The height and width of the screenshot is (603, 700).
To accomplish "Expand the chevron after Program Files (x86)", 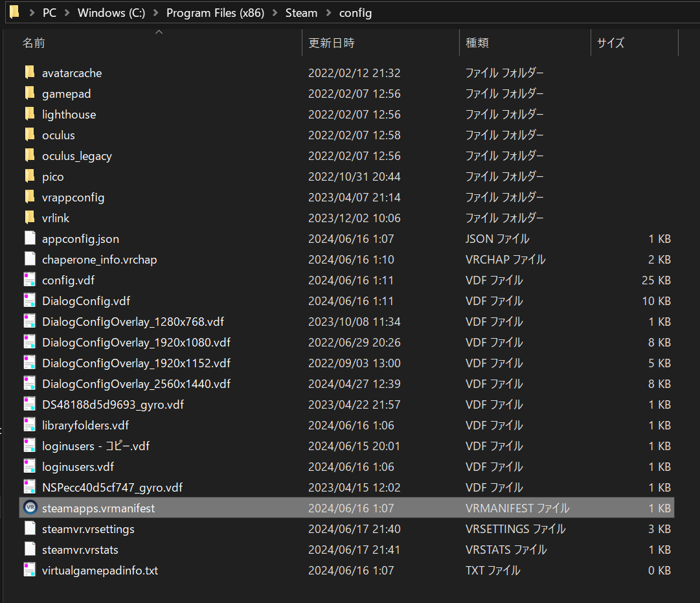I will [x=275, y=13].
